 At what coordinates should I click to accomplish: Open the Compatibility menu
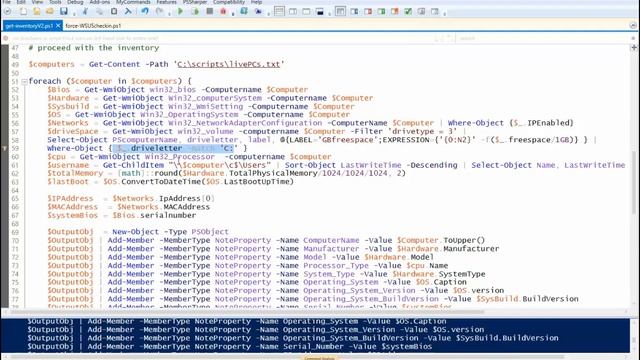[229, 2]
